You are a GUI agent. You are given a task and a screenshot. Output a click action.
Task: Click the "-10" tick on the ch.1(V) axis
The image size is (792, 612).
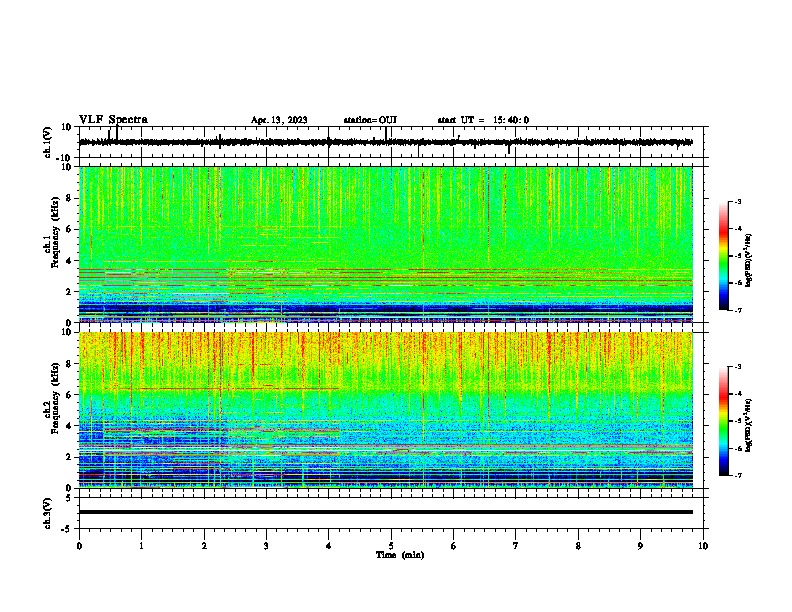click(64, 158)
